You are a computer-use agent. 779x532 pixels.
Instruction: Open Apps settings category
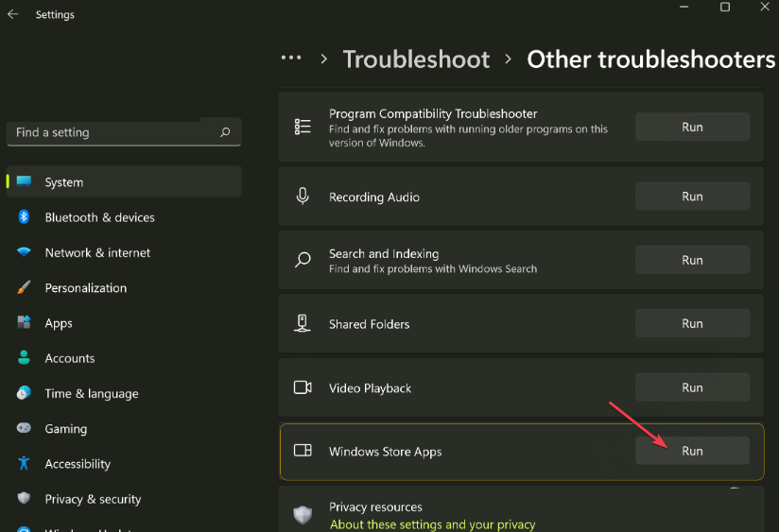coord(124,323)
